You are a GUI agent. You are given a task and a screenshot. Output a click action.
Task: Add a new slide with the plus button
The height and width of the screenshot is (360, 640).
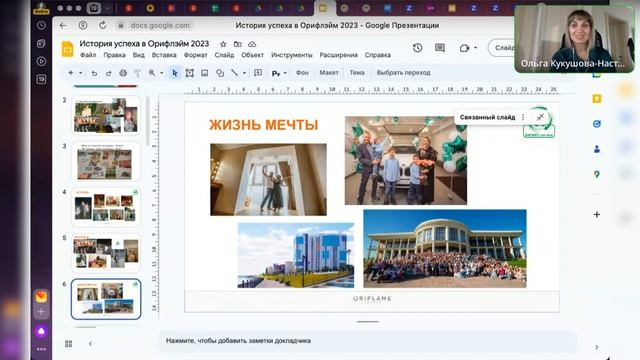point(71,73)
